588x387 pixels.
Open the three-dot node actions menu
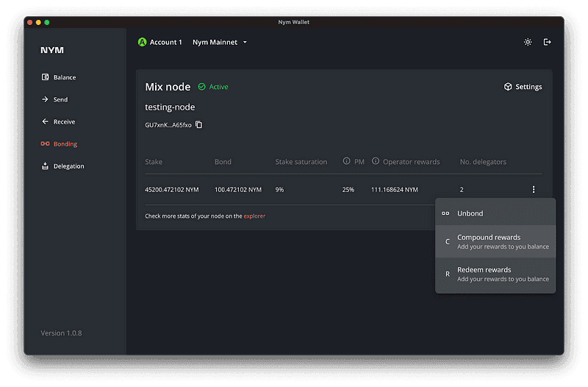tap(534, 190)
